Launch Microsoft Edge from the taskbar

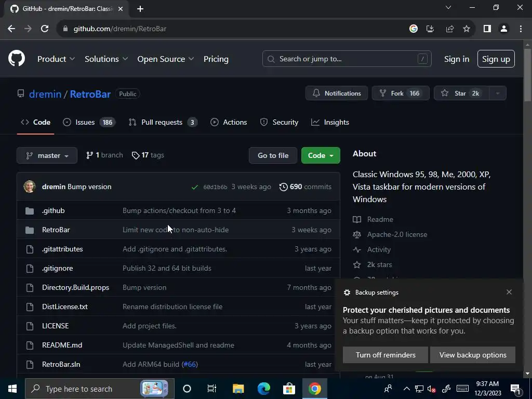point(263,389)
